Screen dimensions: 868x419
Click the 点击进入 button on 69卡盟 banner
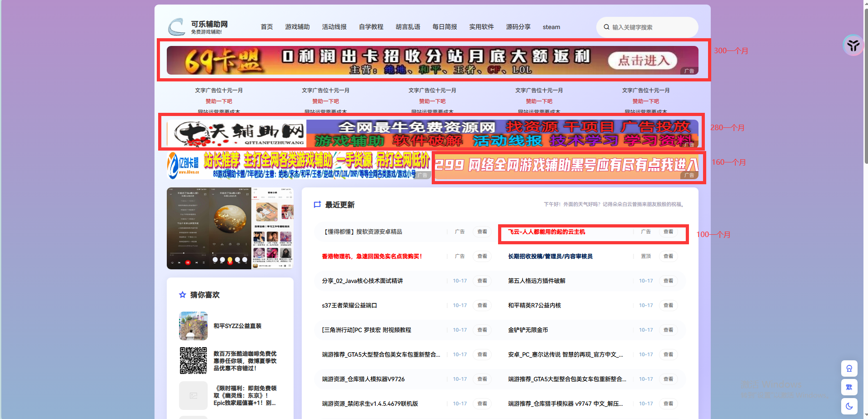643,60
